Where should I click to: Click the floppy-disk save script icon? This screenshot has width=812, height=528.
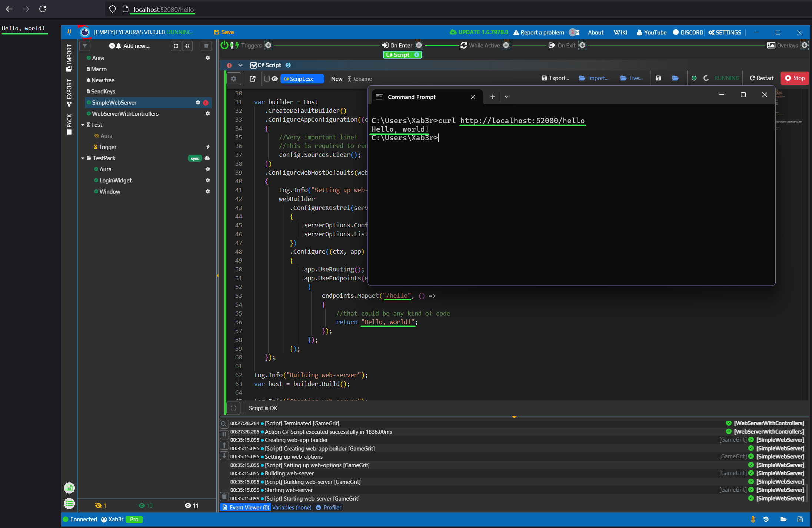658,78
